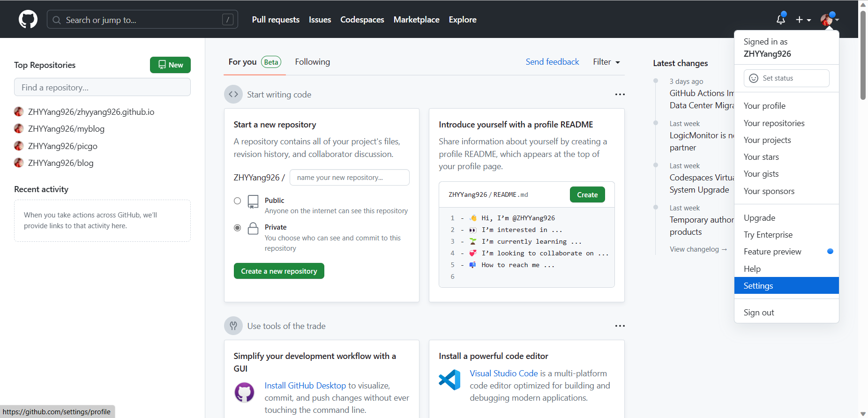Click the Use tools of the trade icon

coord(233,326)
